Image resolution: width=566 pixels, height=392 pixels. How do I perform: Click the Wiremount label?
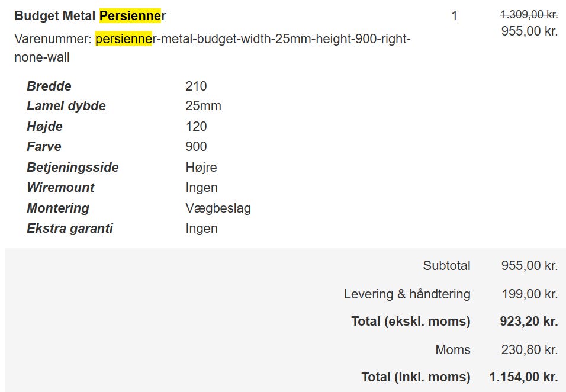pyautogui.click(x=60, y=188)
